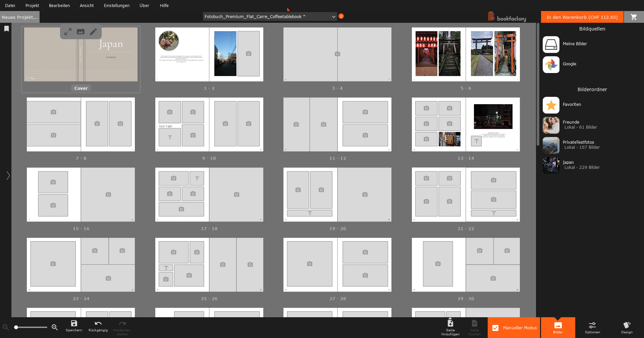Screen dimensions: 644x338
Task: Open the project name dropdown
Action: (270, 16)
